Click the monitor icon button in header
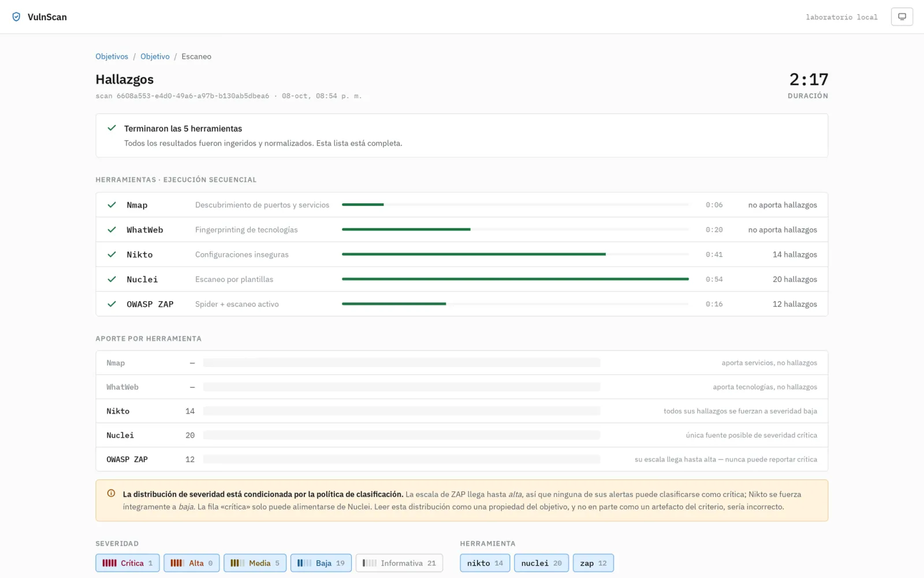This screenshot has height=578, width=924. [x=901, y=17]
